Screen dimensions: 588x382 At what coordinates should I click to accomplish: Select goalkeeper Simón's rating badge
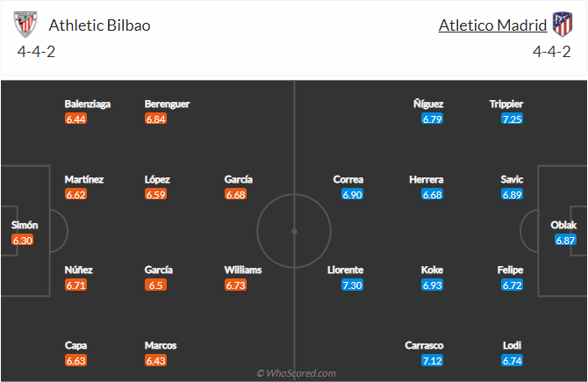coord(23,240)
